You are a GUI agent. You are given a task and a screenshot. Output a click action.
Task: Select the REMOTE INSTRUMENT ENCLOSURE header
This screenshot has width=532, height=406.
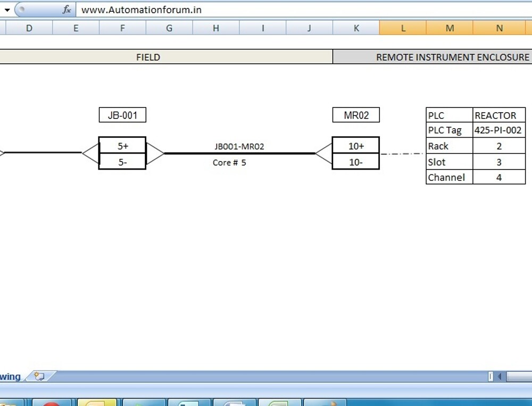pos(453,57)
